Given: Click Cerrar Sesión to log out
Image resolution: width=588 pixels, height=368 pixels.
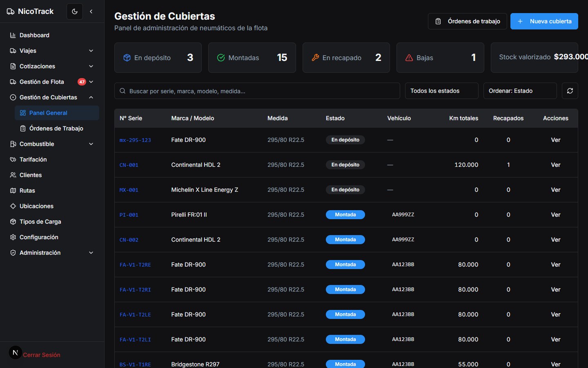Looking at the screenshot, I should [42, 355].
